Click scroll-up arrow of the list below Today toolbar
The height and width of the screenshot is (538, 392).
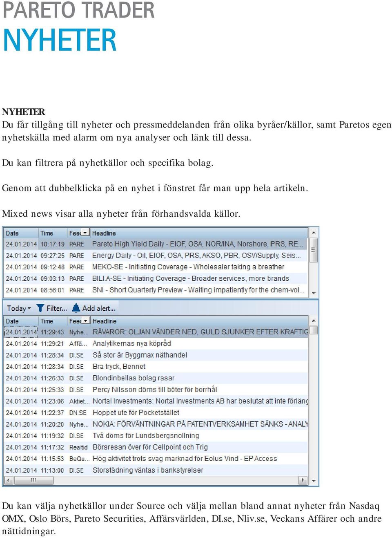click(x=314, y=321)
